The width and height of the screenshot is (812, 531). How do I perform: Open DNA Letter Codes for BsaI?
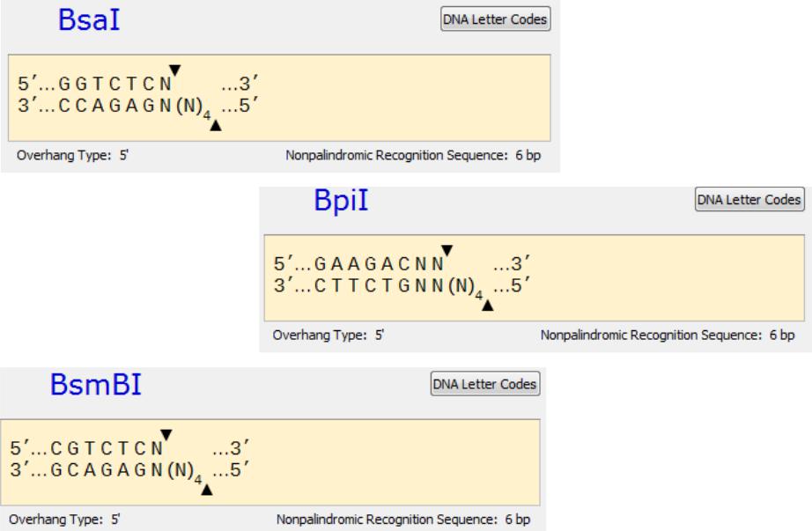(x=495, y=19)
